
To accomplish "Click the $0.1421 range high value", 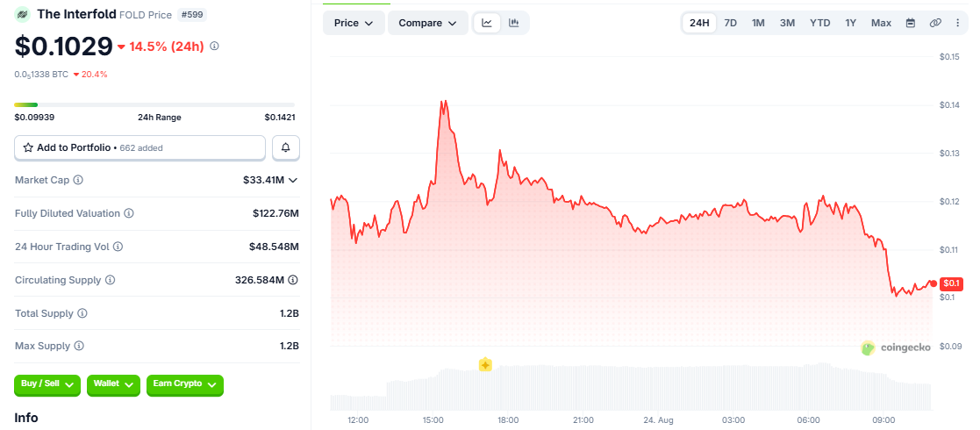I will point(279,117).
